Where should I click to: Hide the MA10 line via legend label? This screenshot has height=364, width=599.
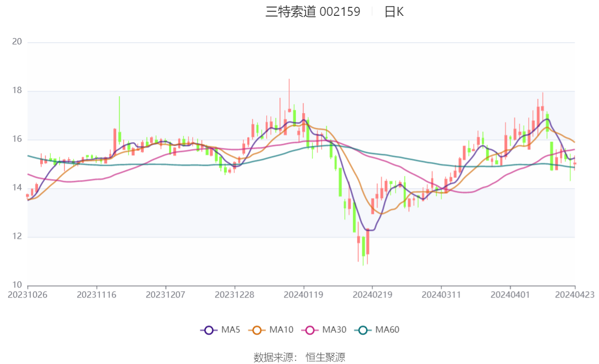(281, 330)
